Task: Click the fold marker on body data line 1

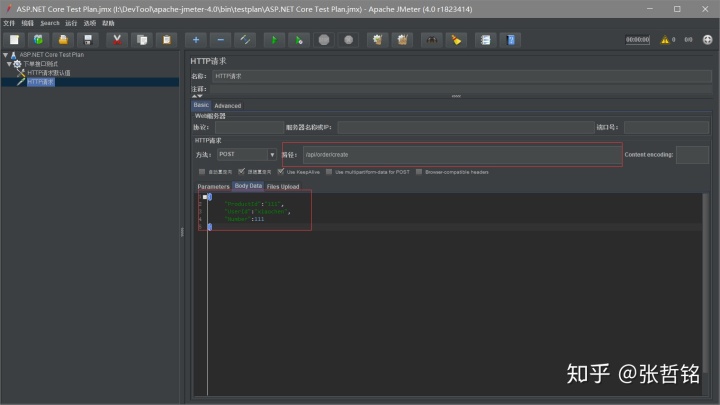Action: click(205, 197)
